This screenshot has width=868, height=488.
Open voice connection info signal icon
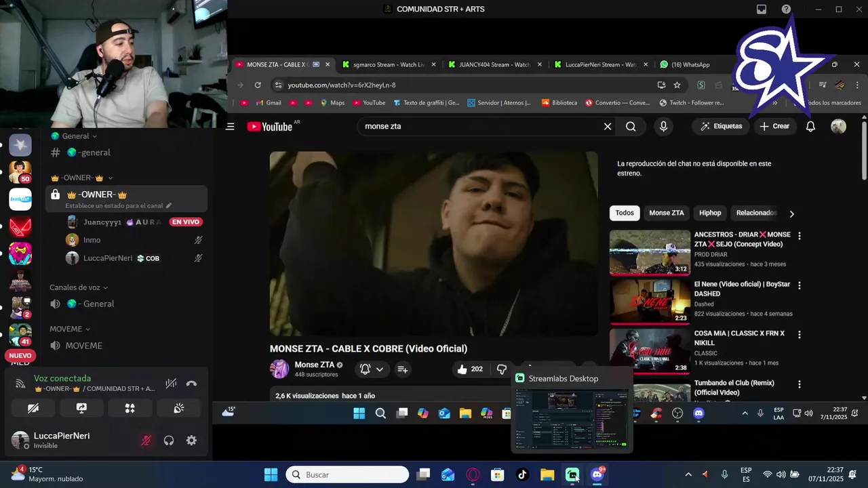[20, 384]
